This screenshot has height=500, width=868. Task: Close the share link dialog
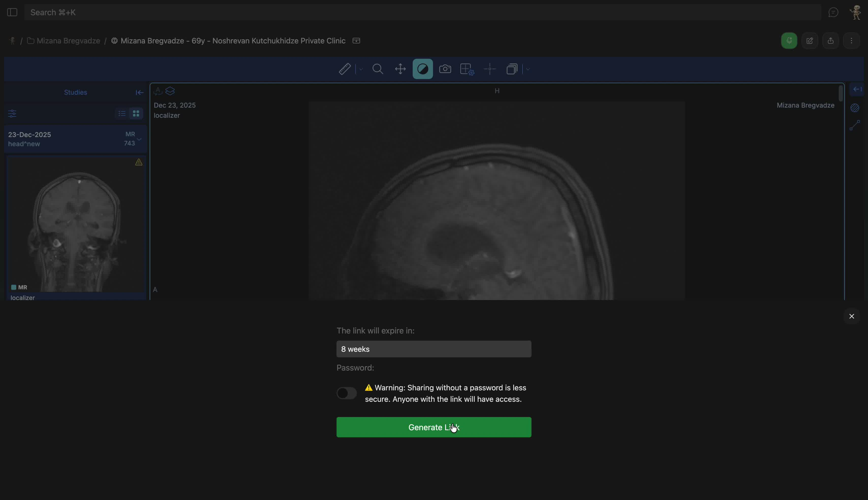(852, 316)
